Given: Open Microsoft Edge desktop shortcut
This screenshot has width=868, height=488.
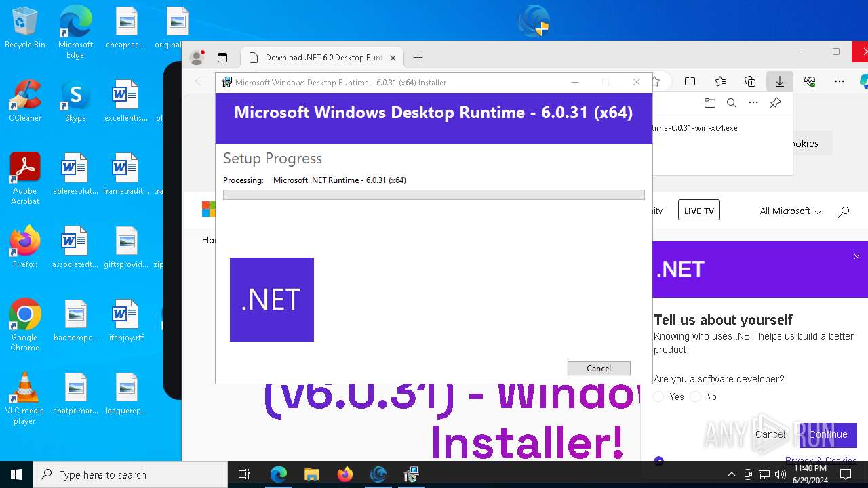Looking at the screenshot, I should click(75, 32).
